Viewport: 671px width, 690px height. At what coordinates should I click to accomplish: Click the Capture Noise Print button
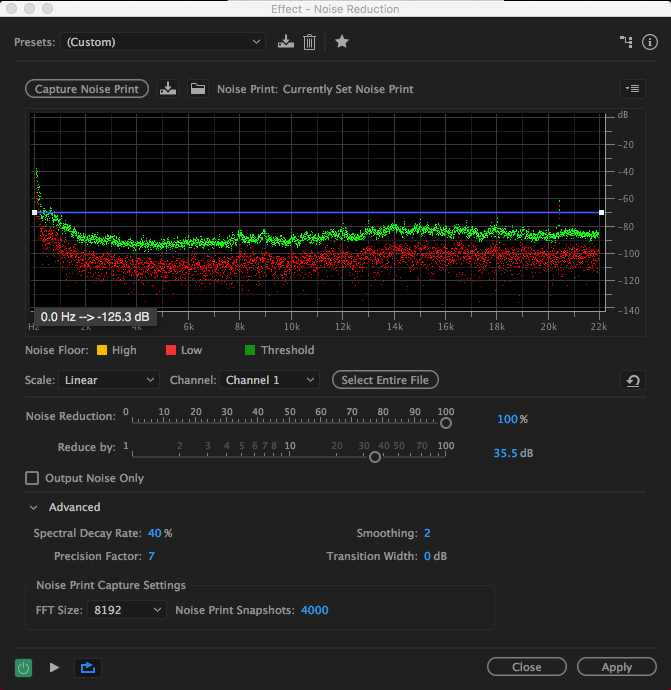(x=87, y=89)
